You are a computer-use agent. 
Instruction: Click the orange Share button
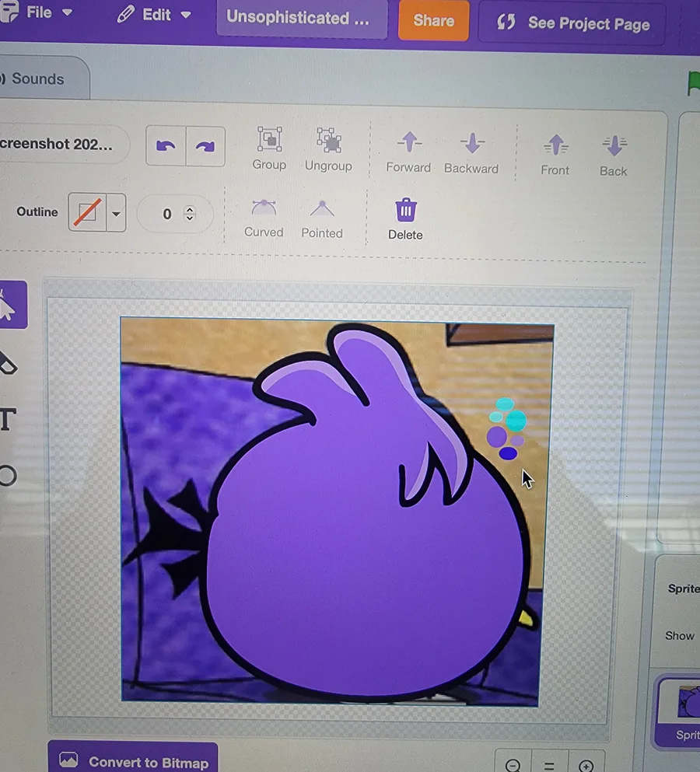coord(433,21)
